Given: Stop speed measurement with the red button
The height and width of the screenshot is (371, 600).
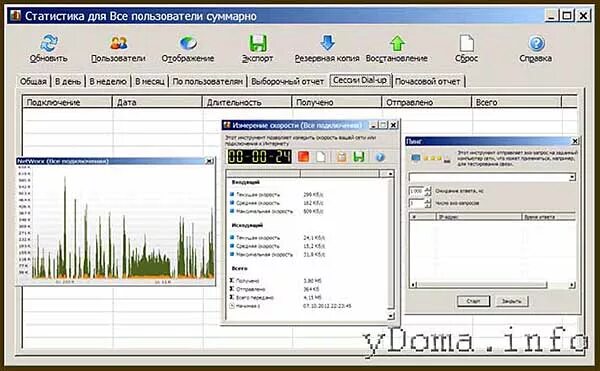Looking at the screenshot, I should click(x=303, y=157).
